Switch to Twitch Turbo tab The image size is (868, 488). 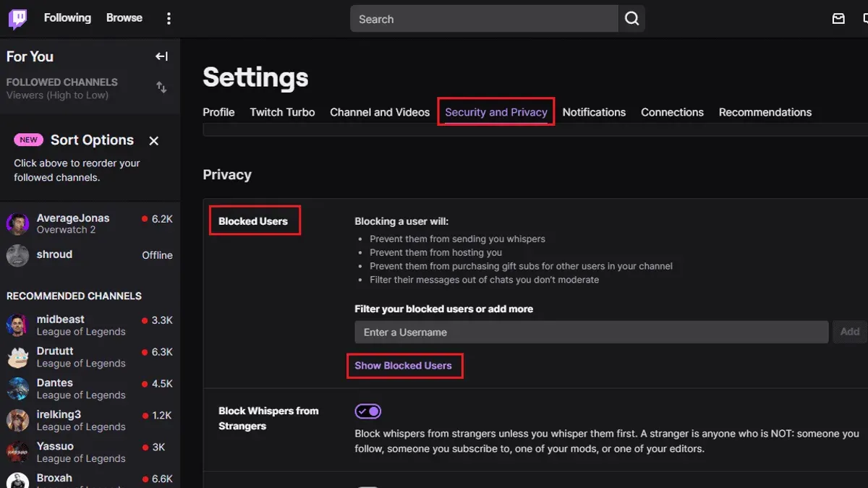click(282, 112)
